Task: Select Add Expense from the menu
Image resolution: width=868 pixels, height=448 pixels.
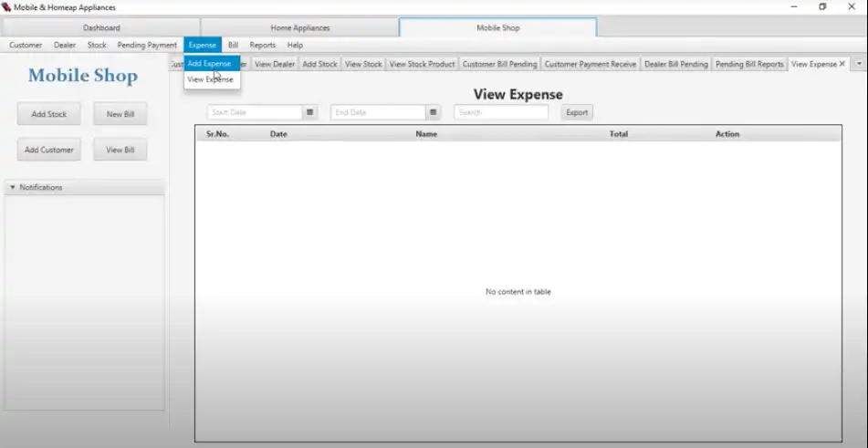Action: [210, 64]
